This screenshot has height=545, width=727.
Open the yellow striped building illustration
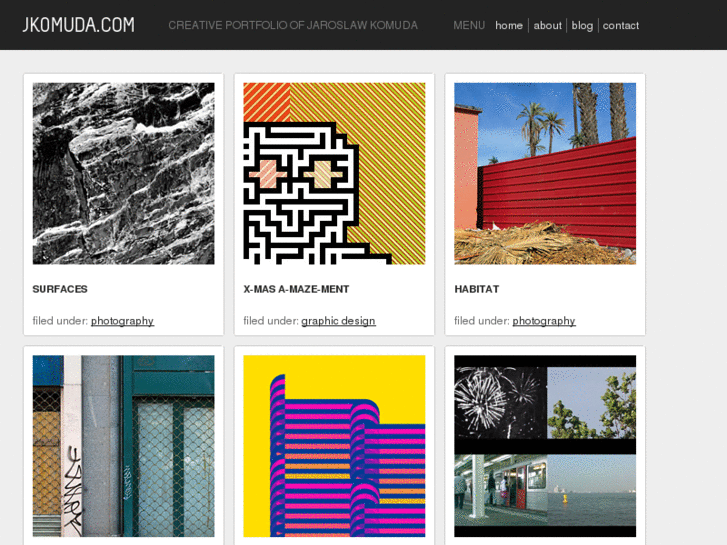click(334, 446)
